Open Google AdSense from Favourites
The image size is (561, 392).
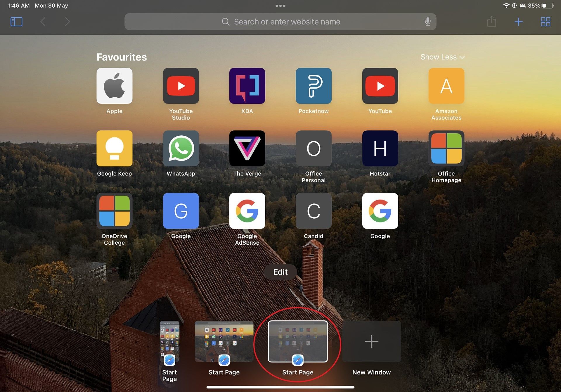click(x=247, y=211)
